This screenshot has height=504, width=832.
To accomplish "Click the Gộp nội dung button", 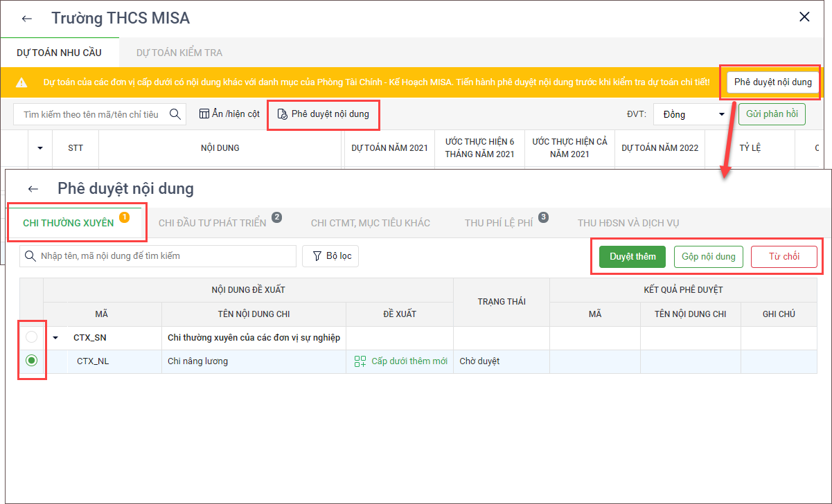I will click(x=708, y=257).
